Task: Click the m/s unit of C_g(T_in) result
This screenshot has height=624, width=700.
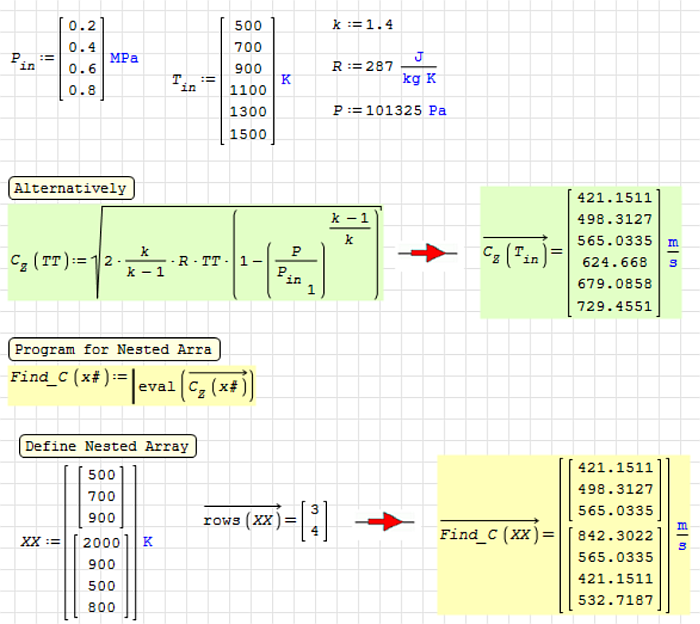Action: click(672, 252)
